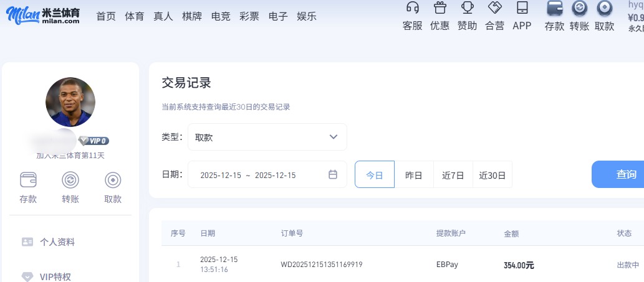Click the 354.00元 amount cell
The width and height of the screenshot is (644, 282).
(519, 265)
